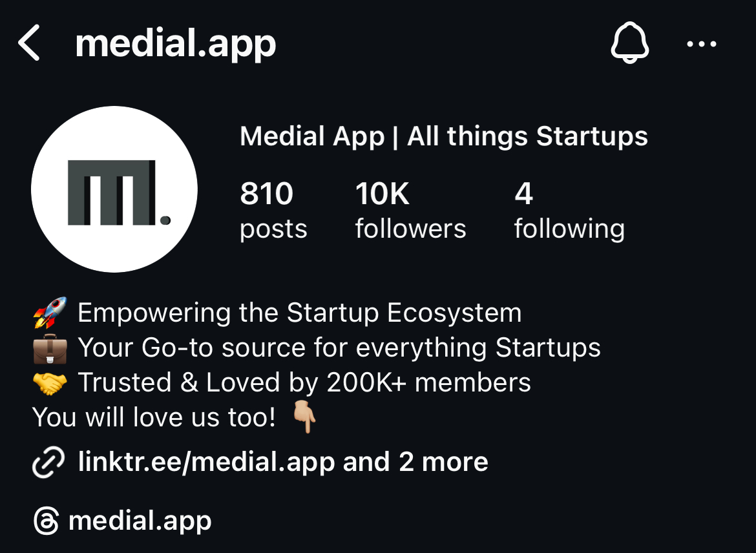
Task: Open the linktr.ee/medial.app link
Action: click(x=206, y=462)
